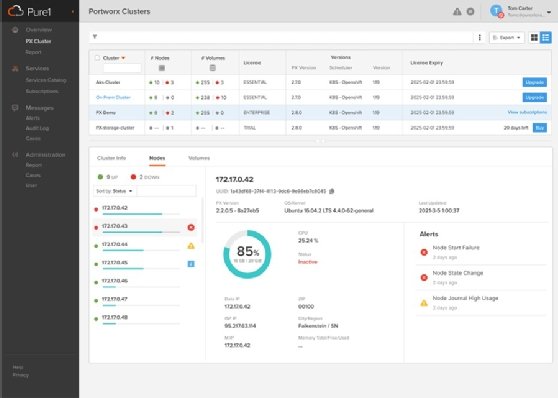Select the Aks-Cluster row name
The height and width of the screenshot is (398, 558).
pyautogui.click(x=108, y=82)
